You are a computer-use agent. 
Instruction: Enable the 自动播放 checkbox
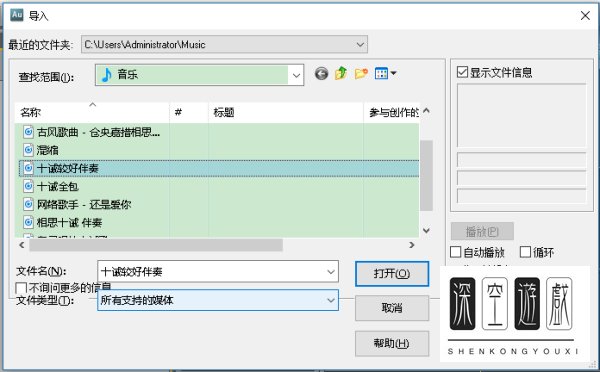click(x=455, y=252)
